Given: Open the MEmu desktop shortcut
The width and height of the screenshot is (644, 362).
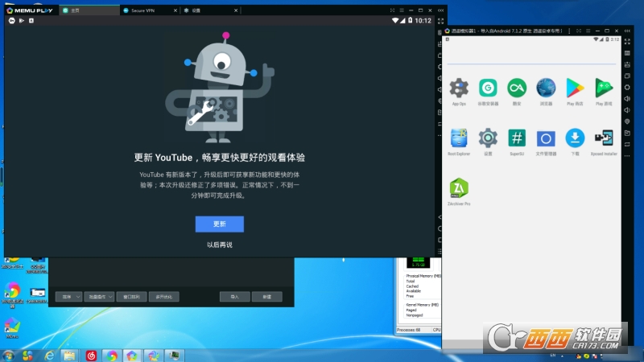Looking at the screenshot, I should pyautogui.click(x=12, y=327).
